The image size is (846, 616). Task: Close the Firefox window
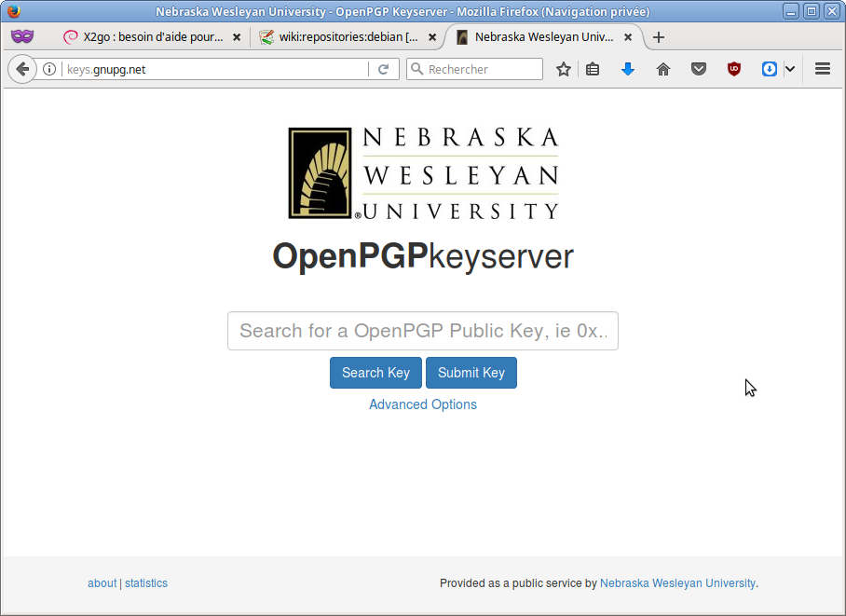coord(832,11)
